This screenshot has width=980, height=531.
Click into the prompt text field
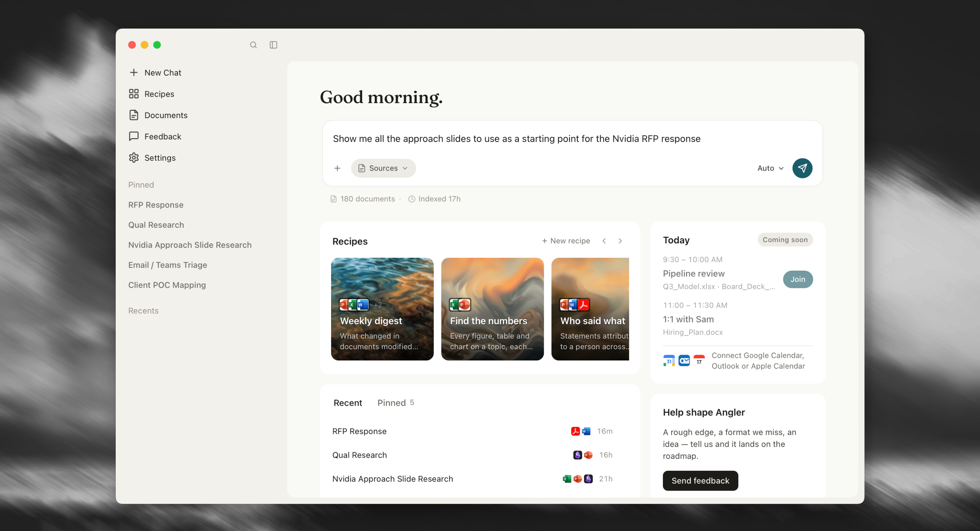[x=573, y=139]
